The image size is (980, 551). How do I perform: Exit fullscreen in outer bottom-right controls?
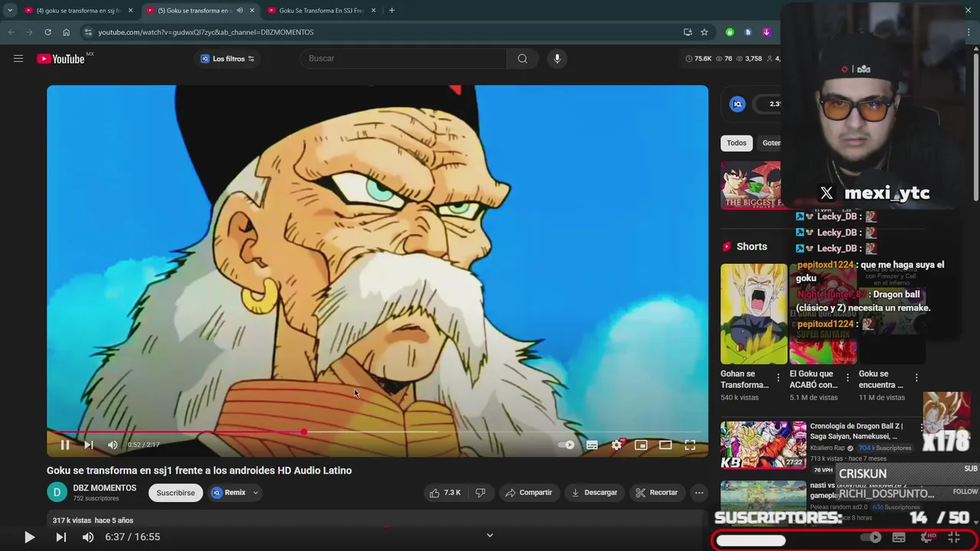point(954,537)
